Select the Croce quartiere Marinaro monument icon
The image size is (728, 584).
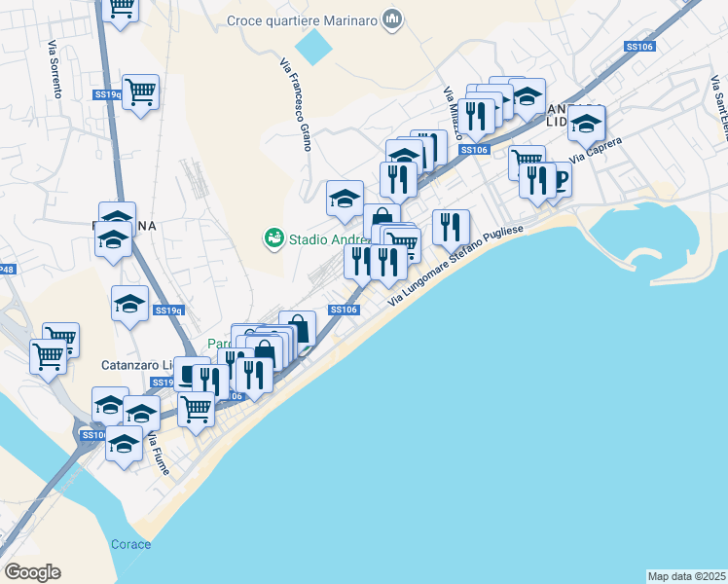[392, 20]
